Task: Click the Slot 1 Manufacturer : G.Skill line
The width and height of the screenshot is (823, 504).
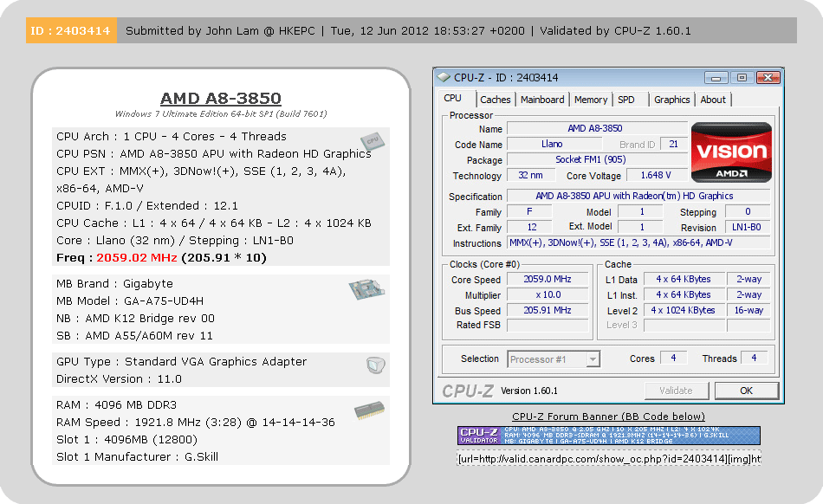Action: (x=137, y=456)
